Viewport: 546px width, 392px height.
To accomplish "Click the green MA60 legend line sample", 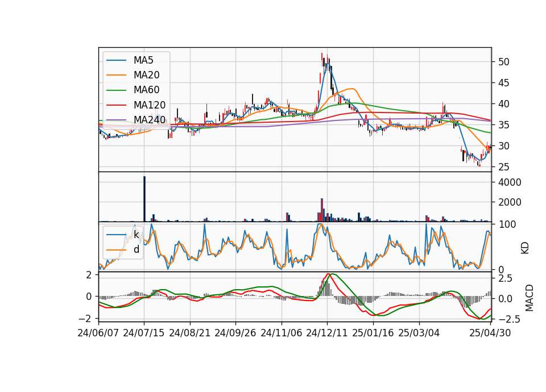I will click(116, 90).
